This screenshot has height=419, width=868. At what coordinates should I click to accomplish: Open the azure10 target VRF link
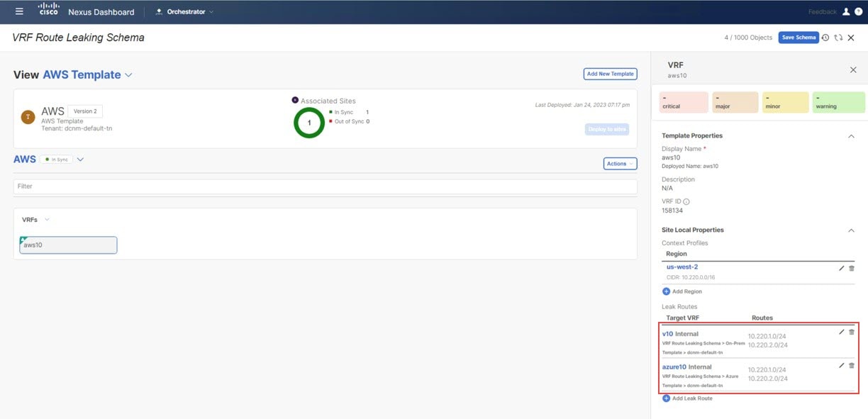(674, 367)
